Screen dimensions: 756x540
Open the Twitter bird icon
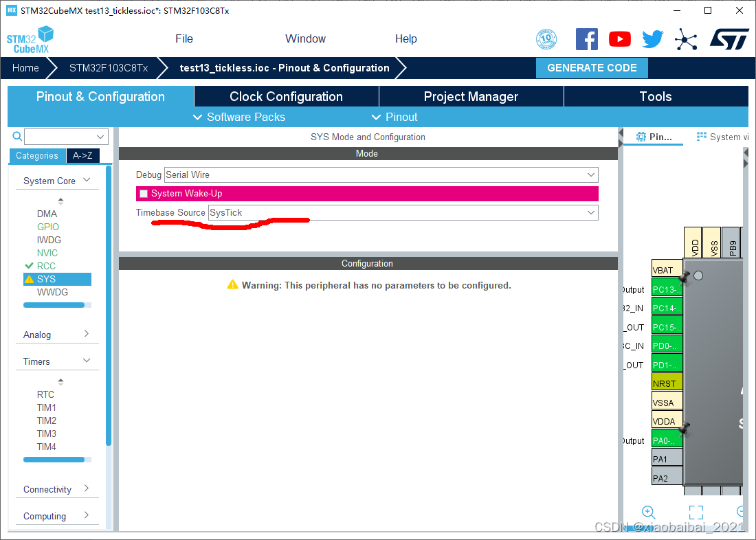(652, 39)
